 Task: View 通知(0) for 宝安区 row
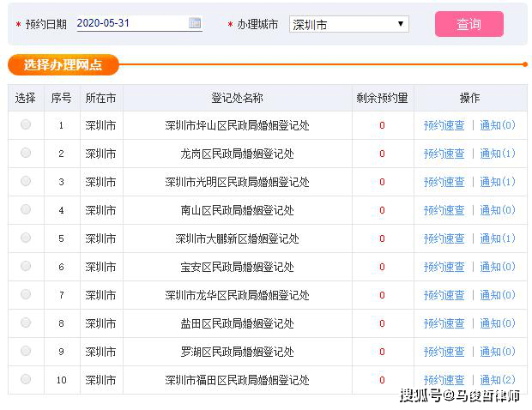click(x=498, y=267)
